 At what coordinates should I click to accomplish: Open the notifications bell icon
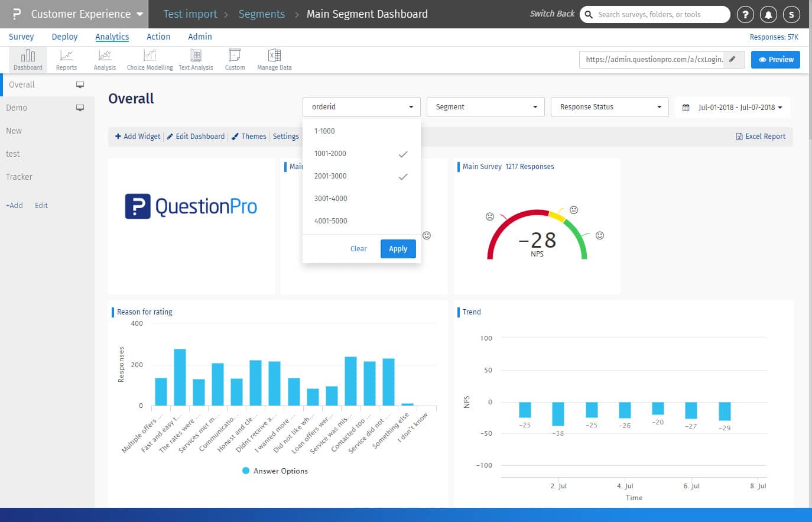coord(768,14)
